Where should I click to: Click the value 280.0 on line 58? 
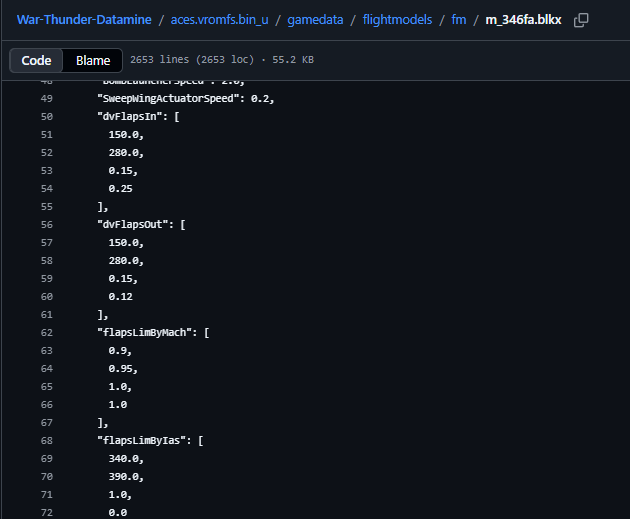pyautogui.click(x=123, y=261)
